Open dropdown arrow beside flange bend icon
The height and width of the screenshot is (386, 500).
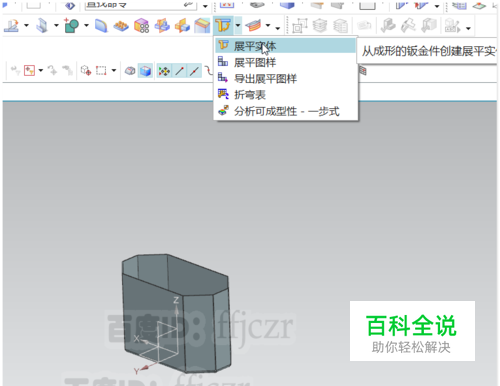pos(56,25)
